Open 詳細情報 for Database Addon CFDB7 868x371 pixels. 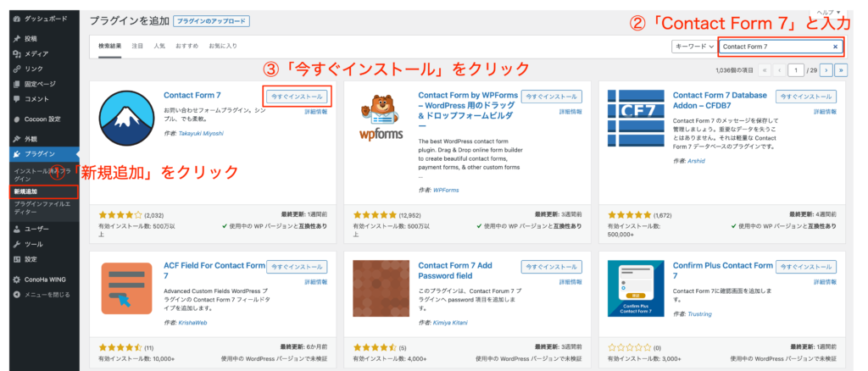[825, 112]
